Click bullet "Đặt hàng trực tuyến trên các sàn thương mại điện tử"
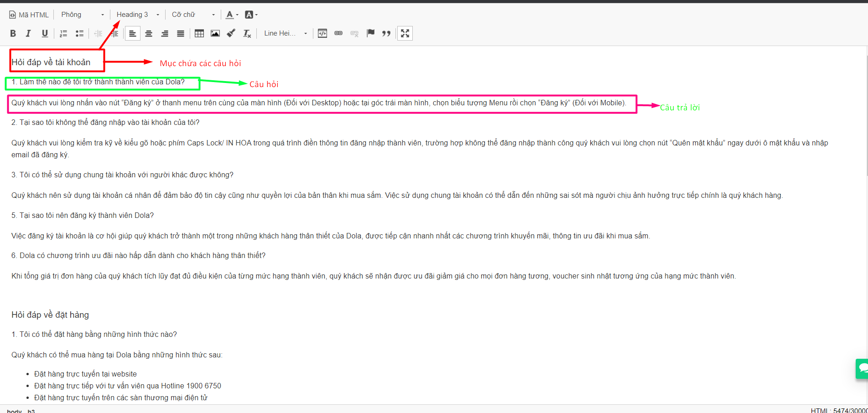 click(x=121, y=398)
